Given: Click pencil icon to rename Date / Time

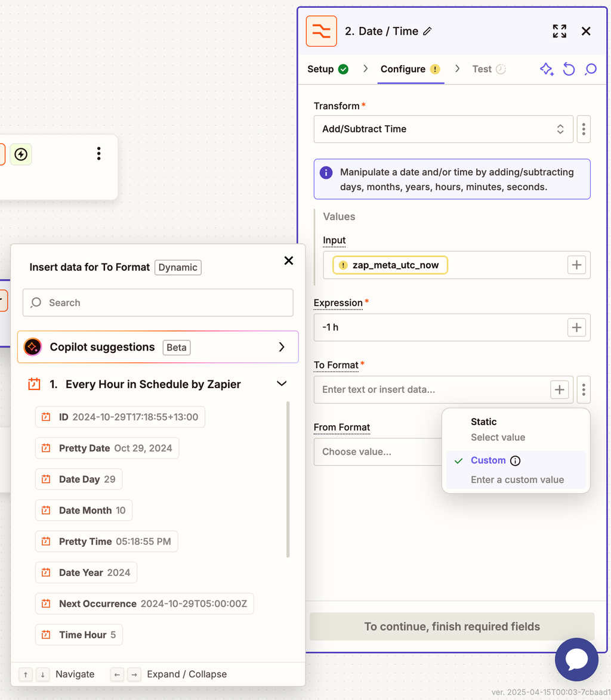Looking at the screenshot, I should 427,32.
